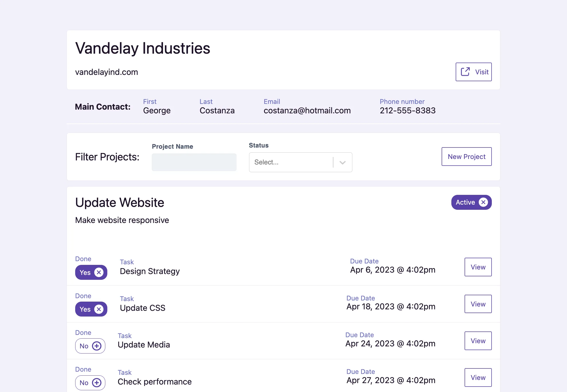
Task: Click the Make website responsive description
Action: point(122,220)
